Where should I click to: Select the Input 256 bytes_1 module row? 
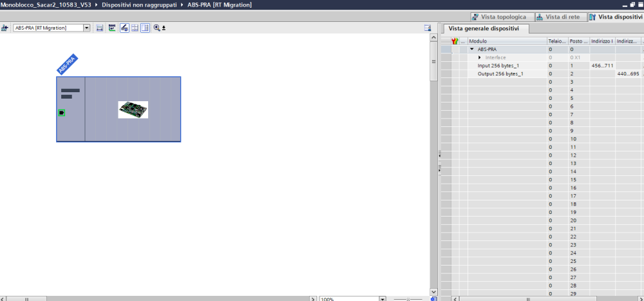500,66
